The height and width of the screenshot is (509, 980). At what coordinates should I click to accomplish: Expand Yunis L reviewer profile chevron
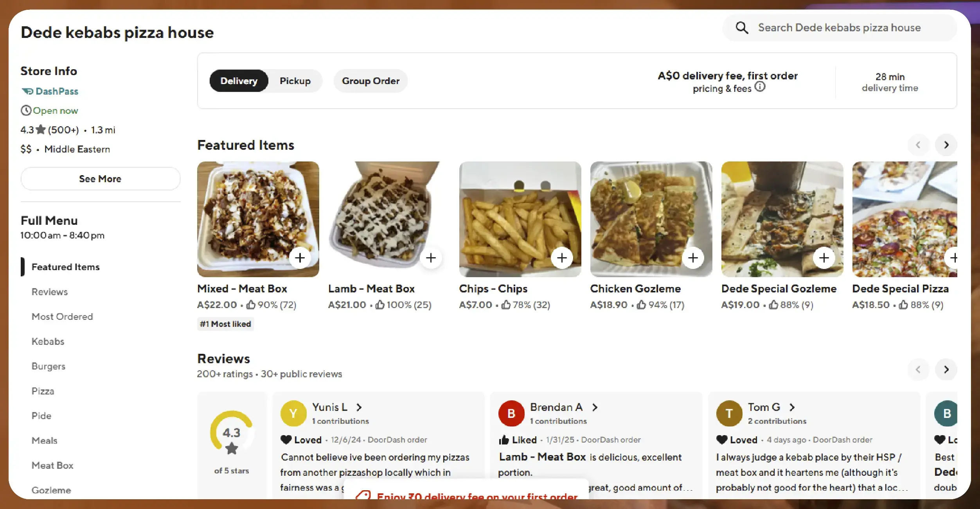359,407
